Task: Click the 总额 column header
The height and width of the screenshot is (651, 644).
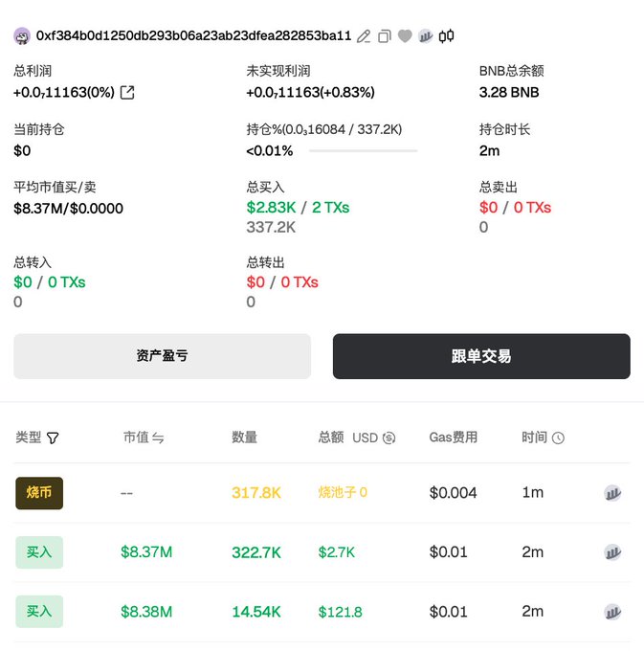Action: coord(331,438)
